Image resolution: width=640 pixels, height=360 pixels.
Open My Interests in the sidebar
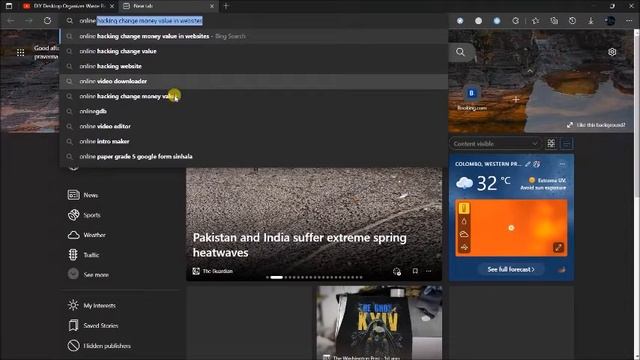[92, 305]
